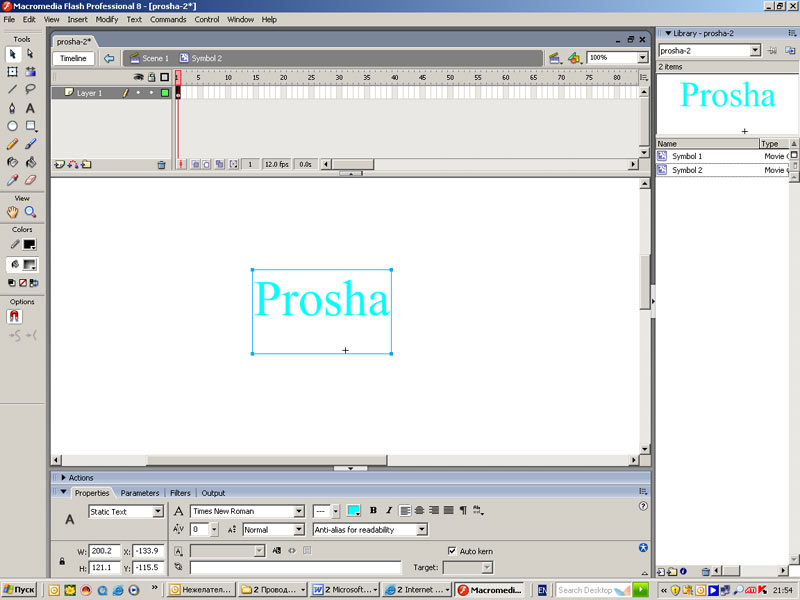Select Symbol 2 in the Library list

(x=687, y=170)
